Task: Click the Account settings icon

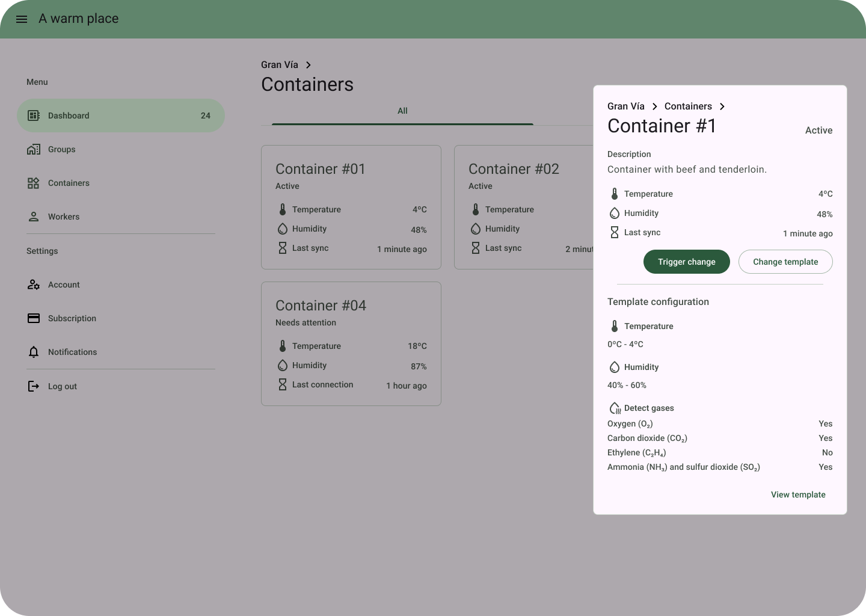Action: click(34, 285)
